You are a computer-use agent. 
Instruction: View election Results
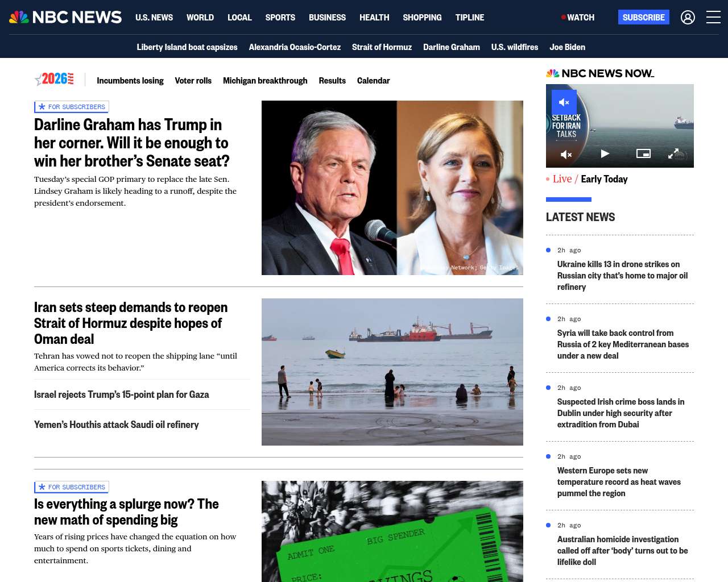[x=332, y=81]
